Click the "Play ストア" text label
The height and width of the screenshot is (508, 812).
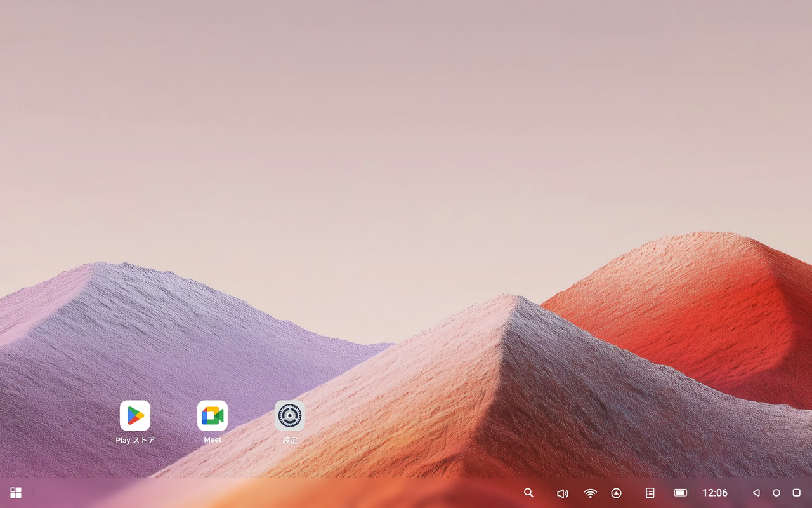pos(135,440)
